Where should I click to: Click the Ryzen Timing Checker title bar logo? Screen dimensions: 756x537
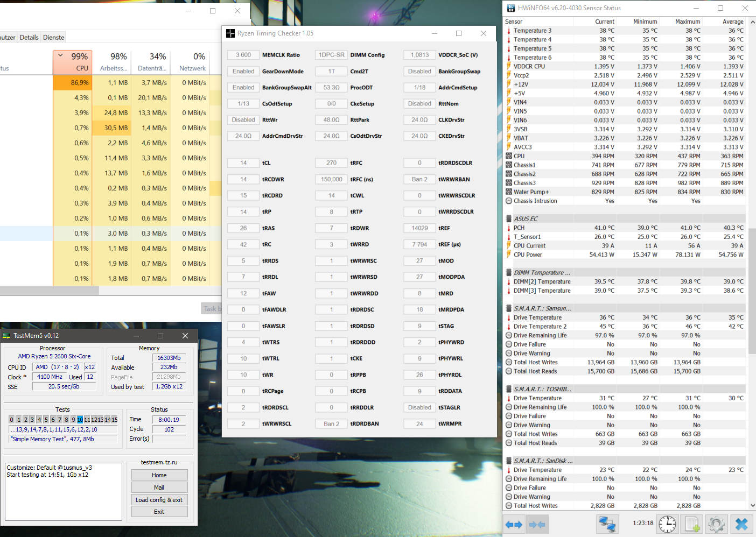230,33
